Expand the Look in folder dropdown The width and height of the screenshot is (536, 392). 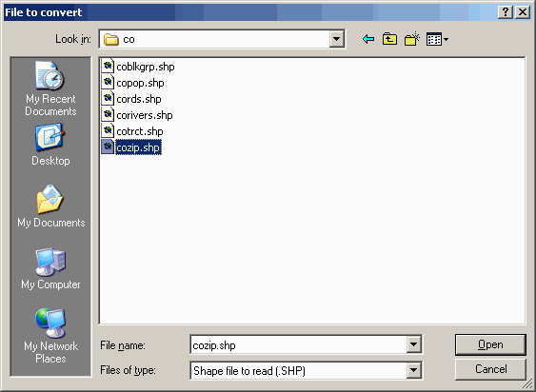point(336,39)
